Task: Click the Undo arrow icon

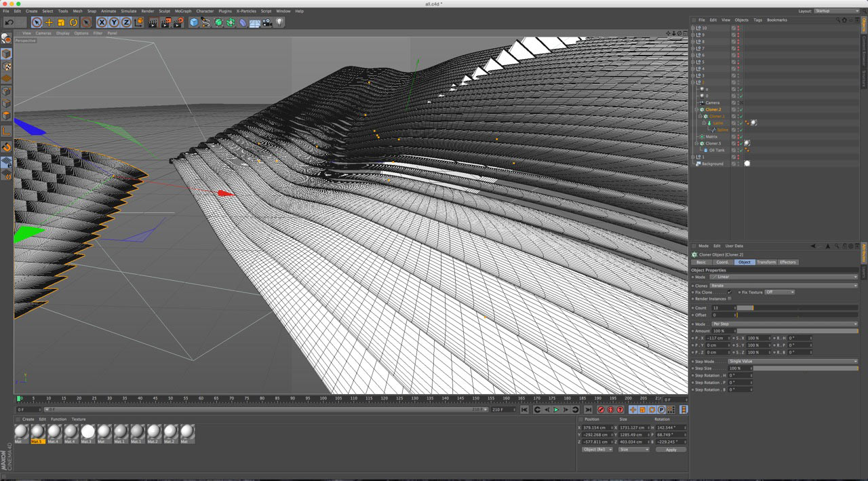Action: click(x=9, y=22)
